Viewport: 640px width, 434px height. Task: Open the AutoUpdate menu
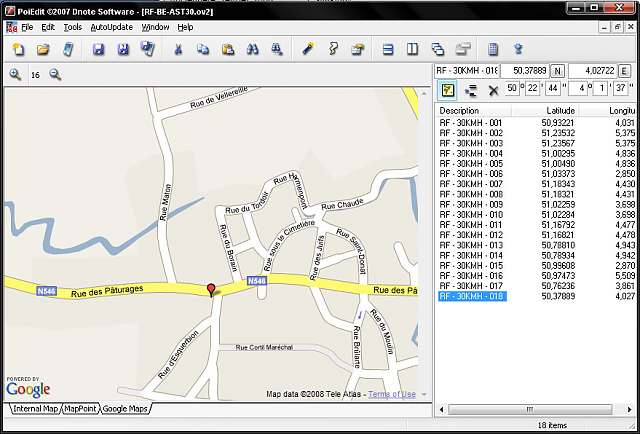point(111,27)
